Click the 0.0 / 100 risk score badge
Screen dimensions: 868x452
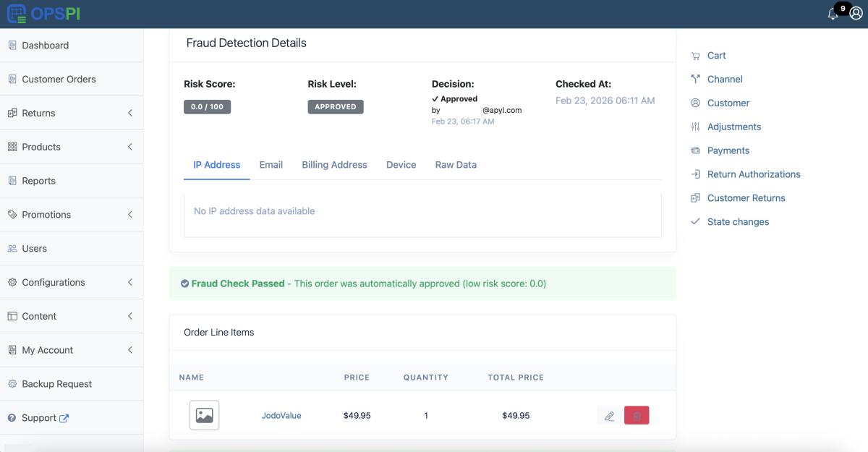pyautogui.click(x=207, y=106)
